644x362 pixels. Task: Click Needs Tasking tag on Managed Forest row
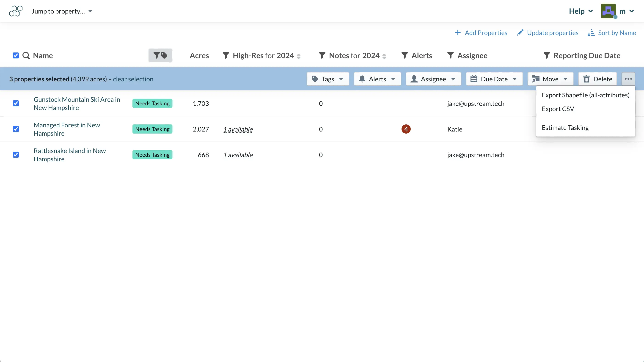152,129
